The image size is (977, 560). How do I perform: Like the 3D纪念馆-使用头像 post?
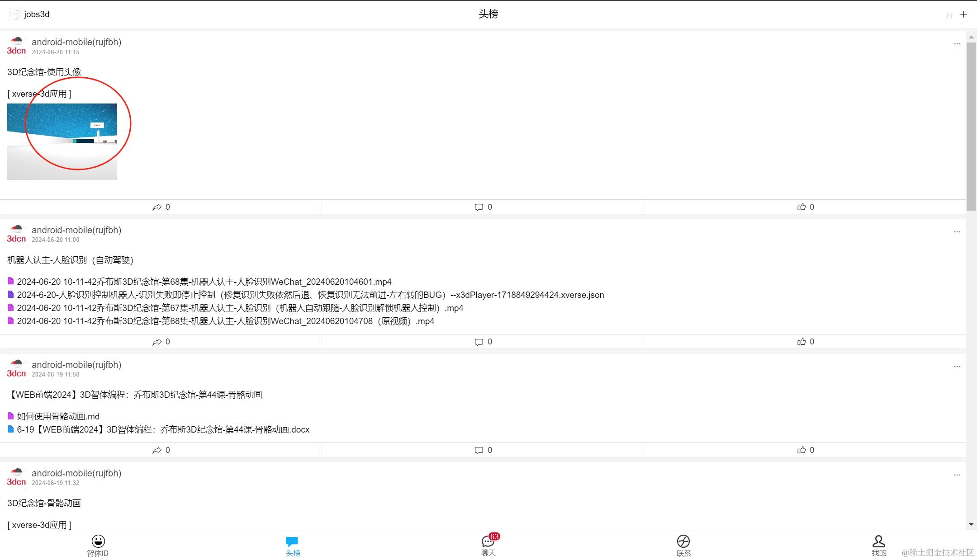coord(802,207)
